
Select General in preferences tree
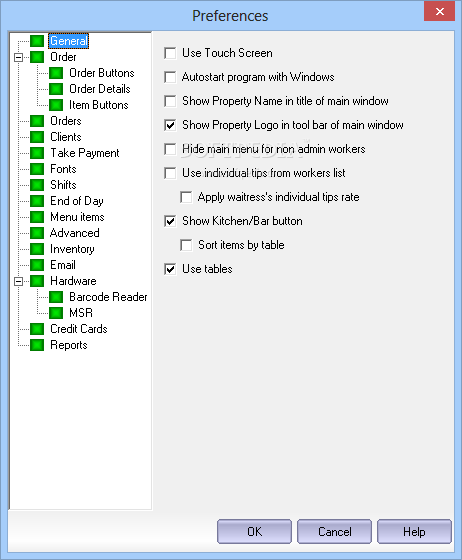point(69,41)
